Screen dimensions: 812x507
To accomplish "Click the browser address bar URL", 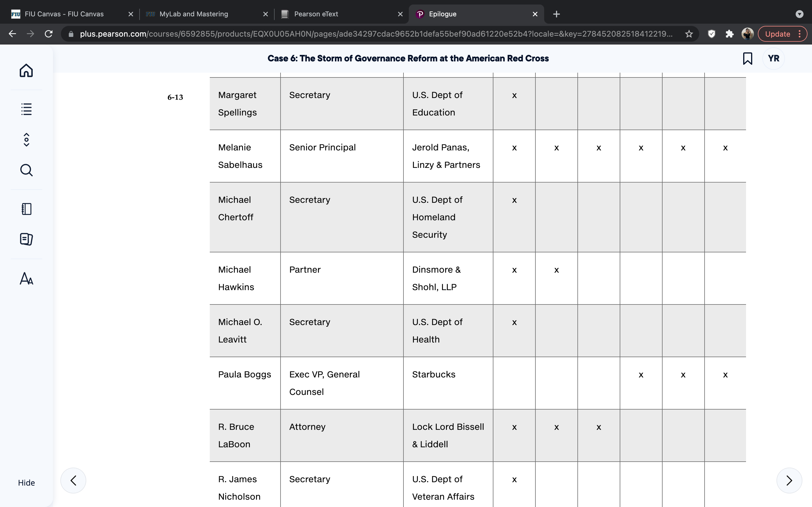I will 376,34.
